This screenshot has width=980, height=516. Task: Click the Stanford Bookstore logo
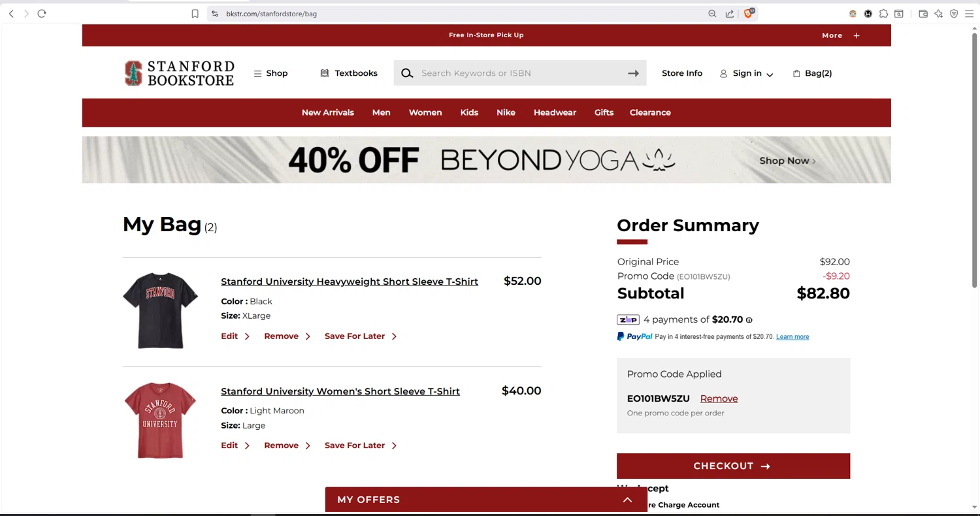pos(179,73)
